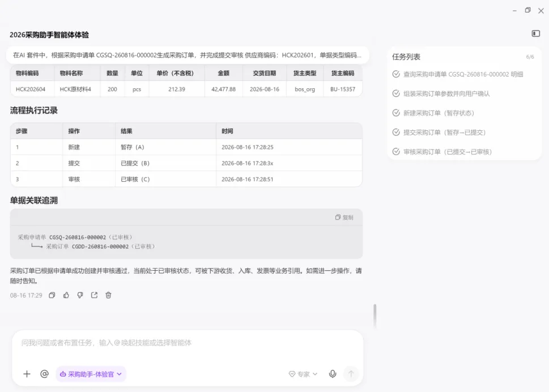Delete the message with the trash icon
This screenshot has height=392, width=549.
pyautogui.click(x=109, y=295)
